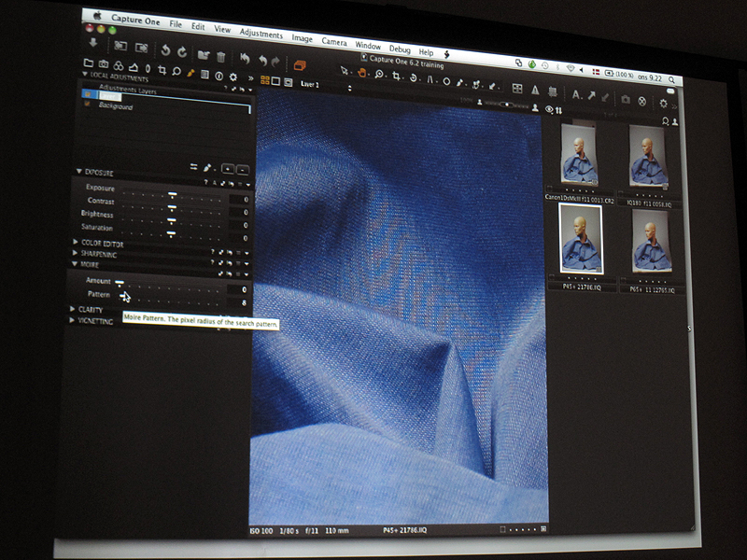
Task: Expand the VIGNETTING section
Action: [x=72, y=320]
